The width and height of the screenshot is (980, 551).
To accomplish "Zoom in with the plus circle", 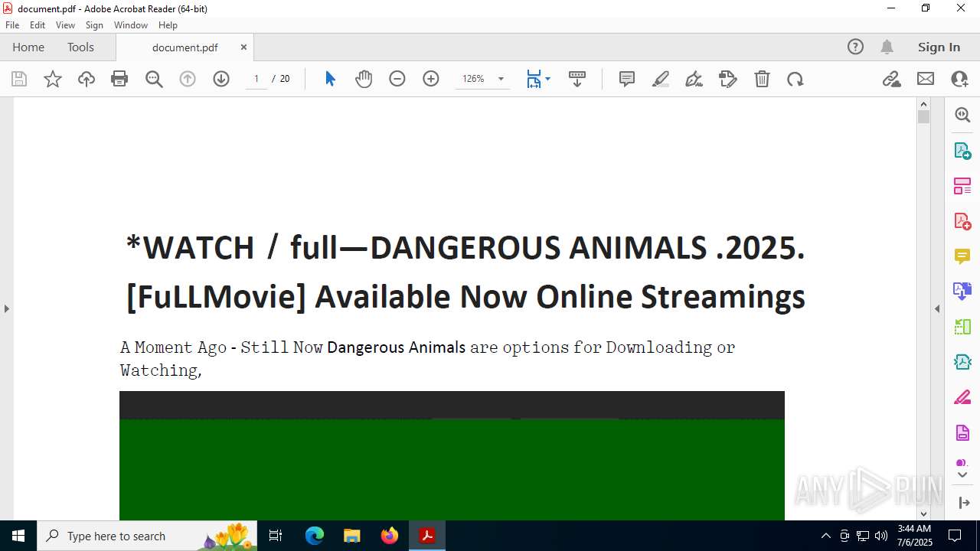I will [431, 79].
